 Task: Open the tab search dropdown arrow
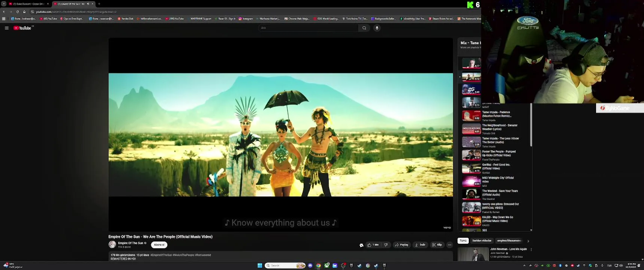(x=4, y=4)
